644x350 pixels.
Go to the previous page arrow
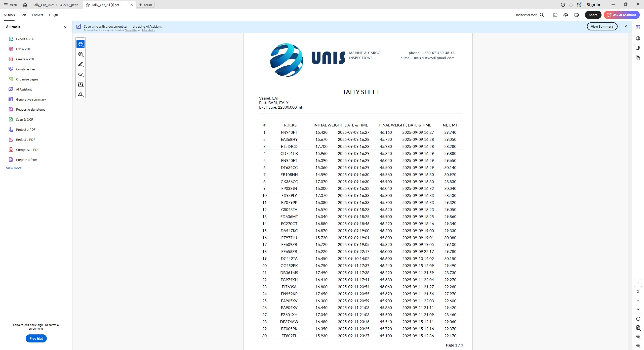(638, 301)
